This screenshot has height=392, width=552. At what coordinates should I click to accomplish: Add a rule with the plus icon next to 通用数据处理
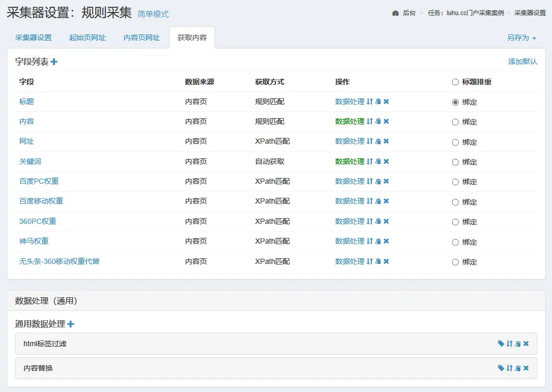(x=71, y=324)
